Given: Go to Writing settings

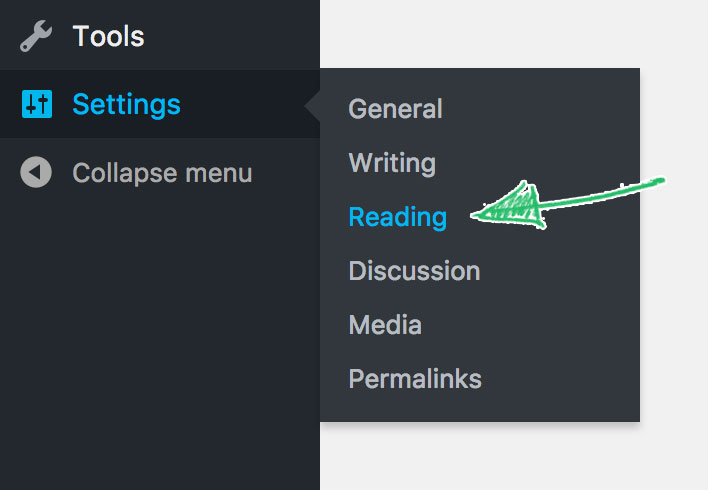Looking at the screenshot, I should tap(392, 163).
